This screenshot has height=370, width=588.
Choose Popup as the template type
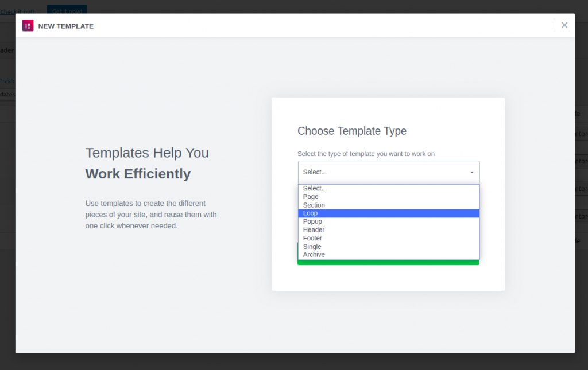(312, 221)
